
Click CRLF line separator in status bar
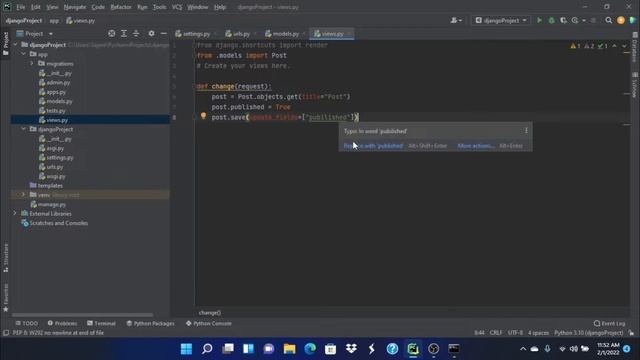pos(496,333)
